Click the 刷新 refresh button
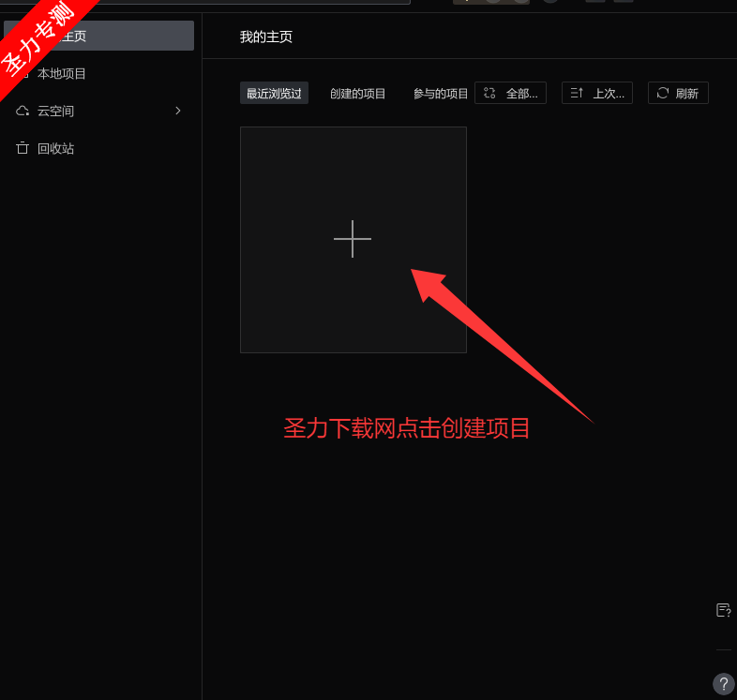This screenshot has height=700, width=737. click(x=678, y=93)
